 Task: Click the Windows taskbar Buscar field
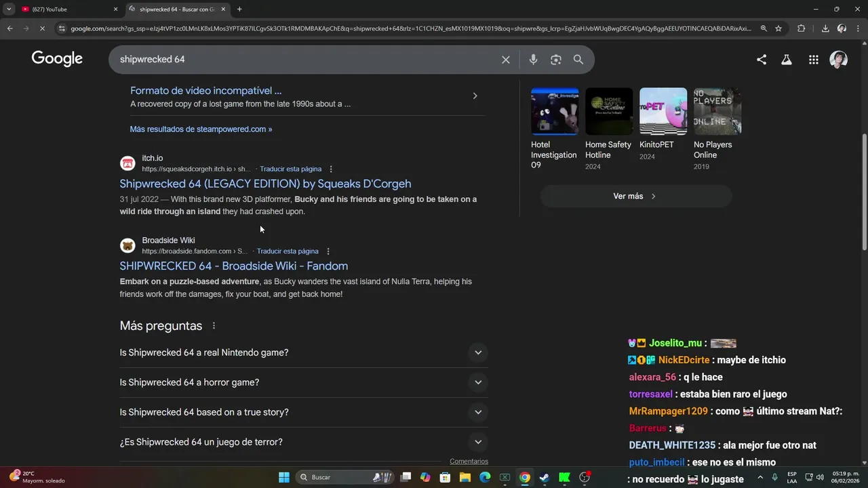click(x=346, y=477)
